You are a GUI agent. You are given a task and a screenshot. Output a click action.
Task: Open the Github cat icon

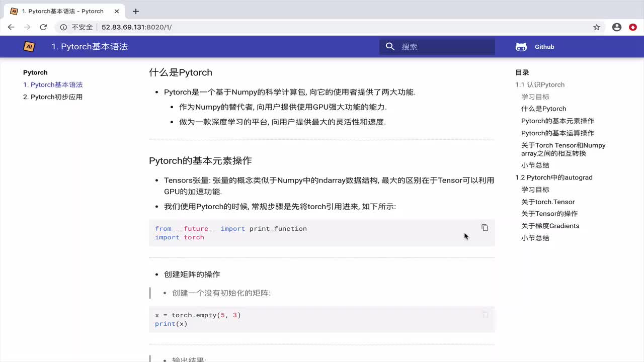click(521, 47)
